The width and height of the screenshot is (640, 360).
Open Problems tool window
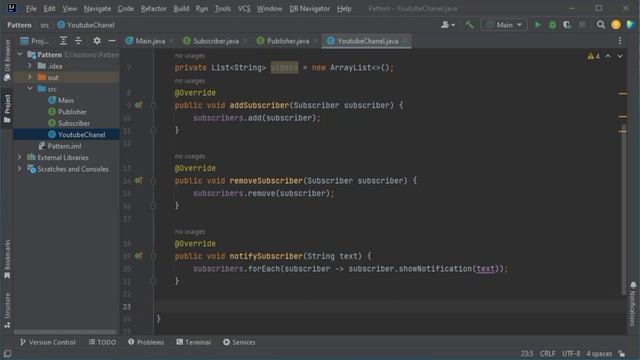pos(146,342)
